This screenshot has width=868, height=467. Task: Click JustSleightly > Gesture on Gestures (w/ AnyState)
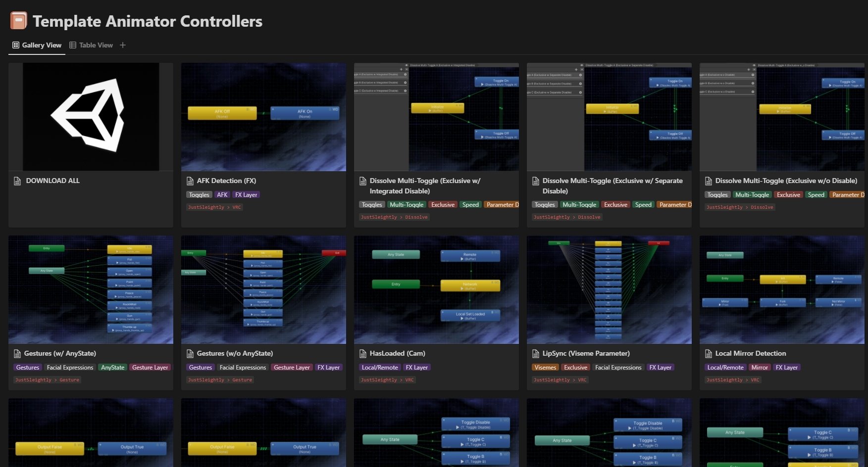[47, 380]
